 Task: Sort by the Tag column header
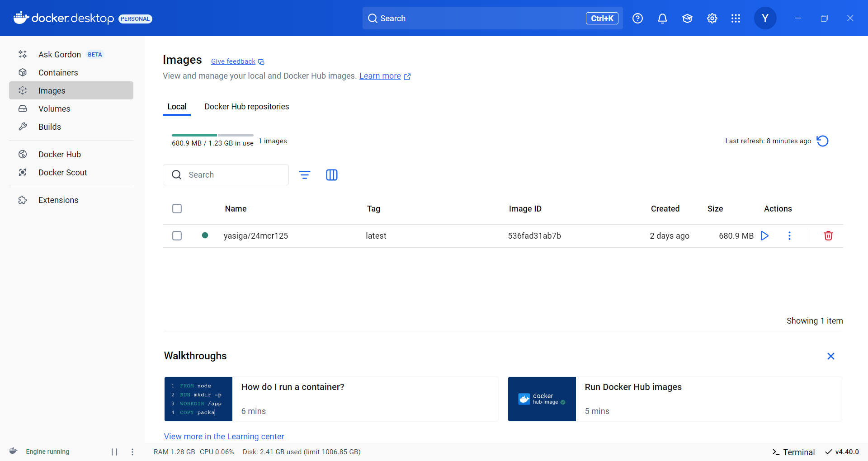(x=373, y=209)
